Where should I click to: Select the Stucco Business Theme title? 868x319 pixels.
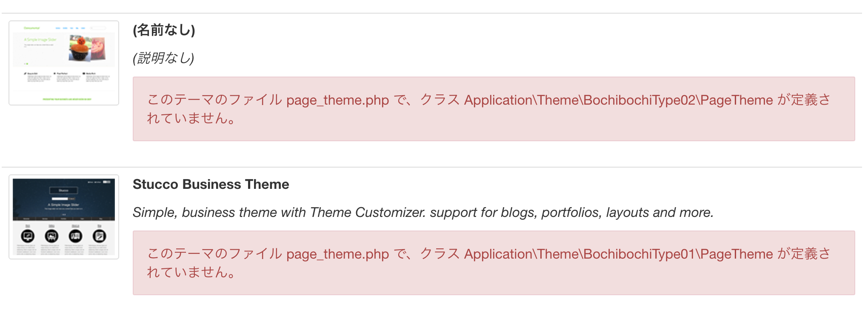click(211, 184)
